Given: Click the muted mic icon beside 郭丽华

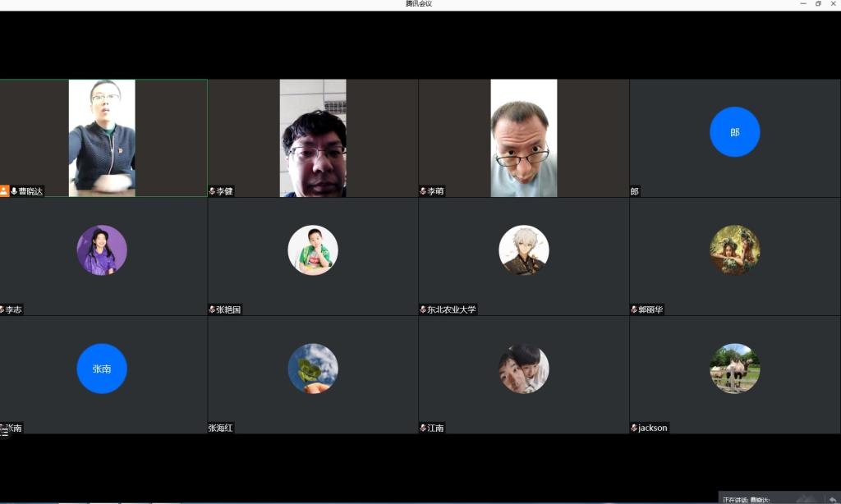Looking at the screenshot, I should click(x=634, y=309).
